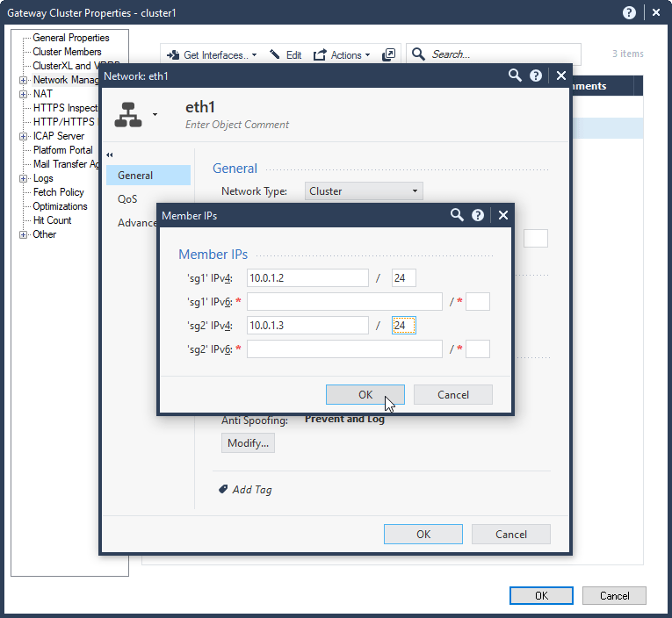Screen dimensions: 672x618
Task: Switch to the QoS tab
Action: (127, 199)
